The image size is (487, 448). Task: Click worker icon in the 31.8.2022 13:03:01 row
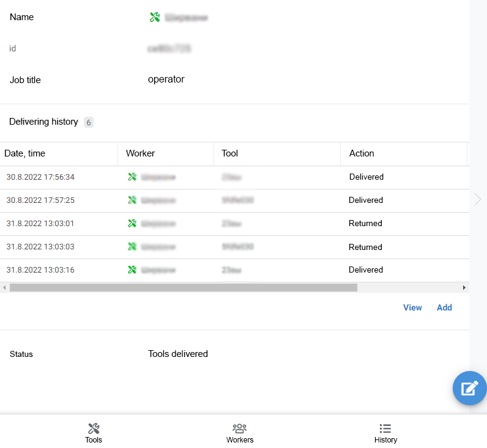[132, 223]
